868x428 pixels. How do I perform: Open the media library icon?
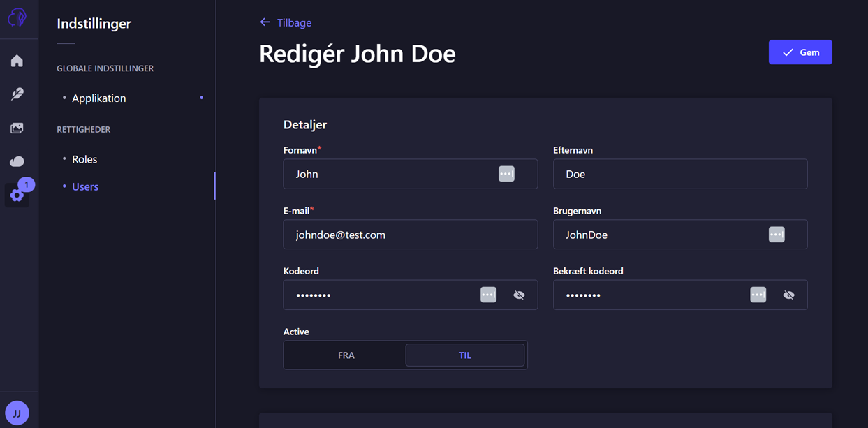tap(17, 128)
